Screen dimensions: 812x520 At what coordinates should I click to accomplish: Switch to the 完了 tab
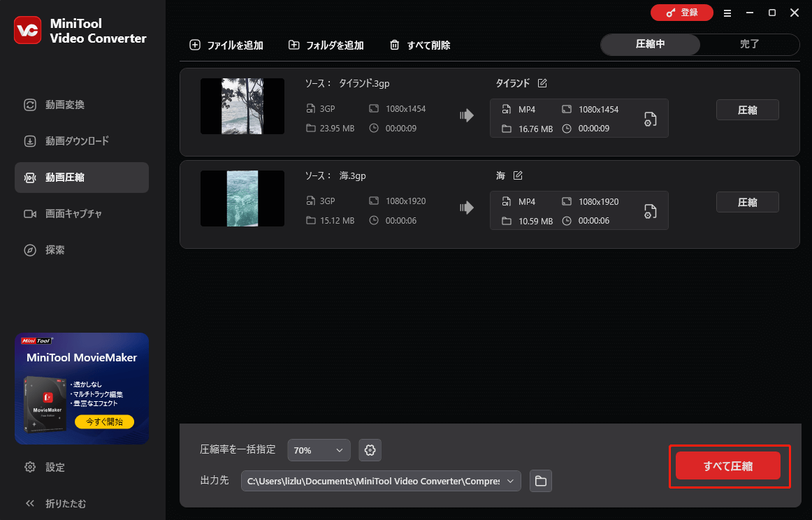pyautogui.click(x=749, y=45)
